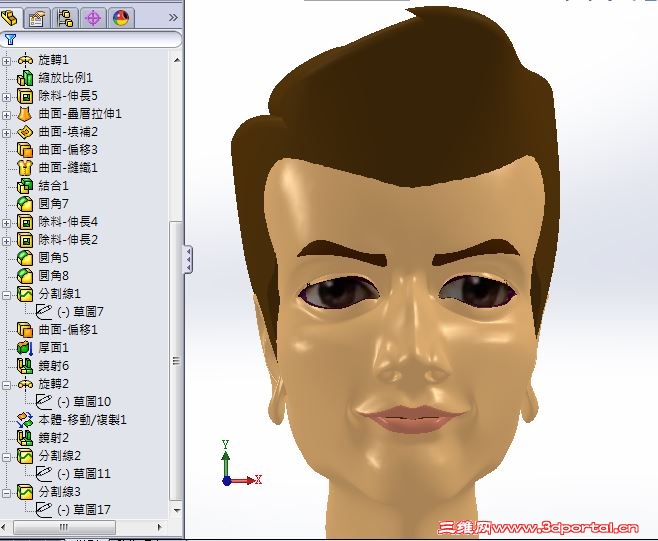Expand the 除料-伸長4 feature node
The height and width of the screenshot is (541, 658).
(x=6, y=223)
